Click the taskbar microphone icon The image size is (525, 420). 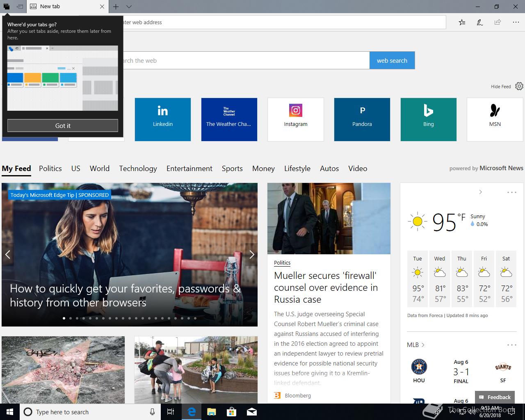click(x=152, y=412)
